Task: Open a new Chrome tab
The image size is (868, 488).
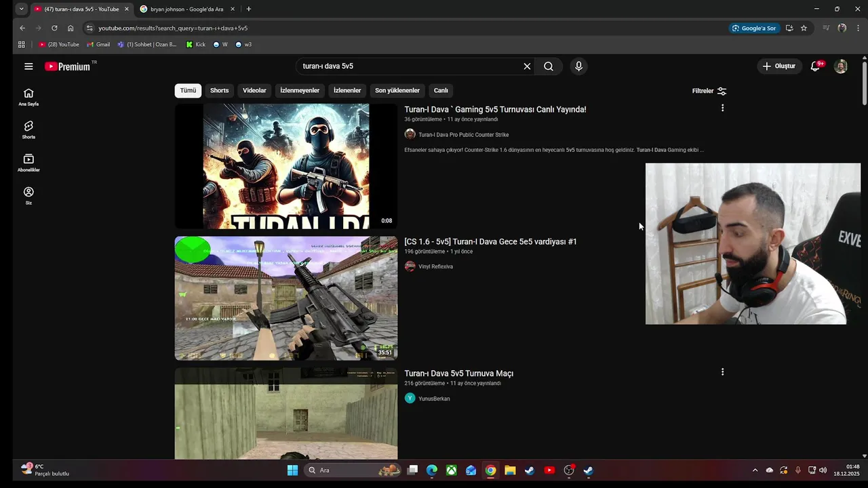Action: 248,9
